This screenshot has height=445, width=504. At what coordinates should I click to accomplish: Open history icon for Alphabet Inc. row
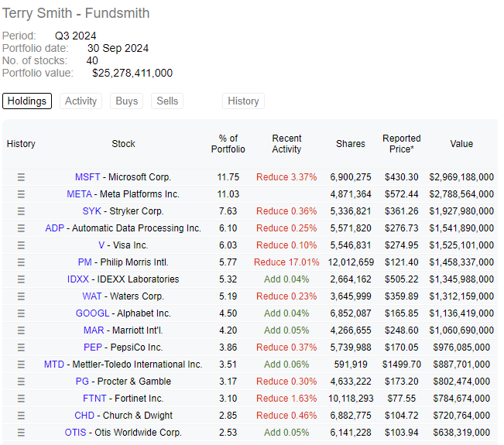pos(21,313)
